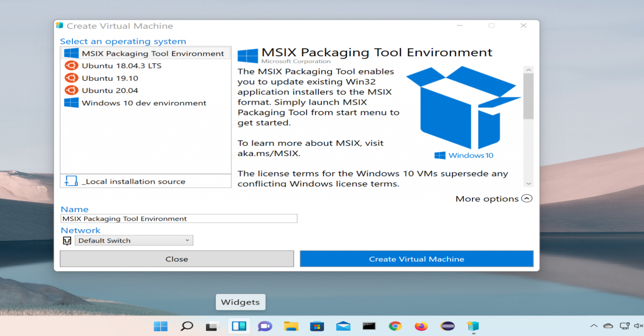Open taskbar Search
Screen dimensions: 644x336
(x=187, y=326)
